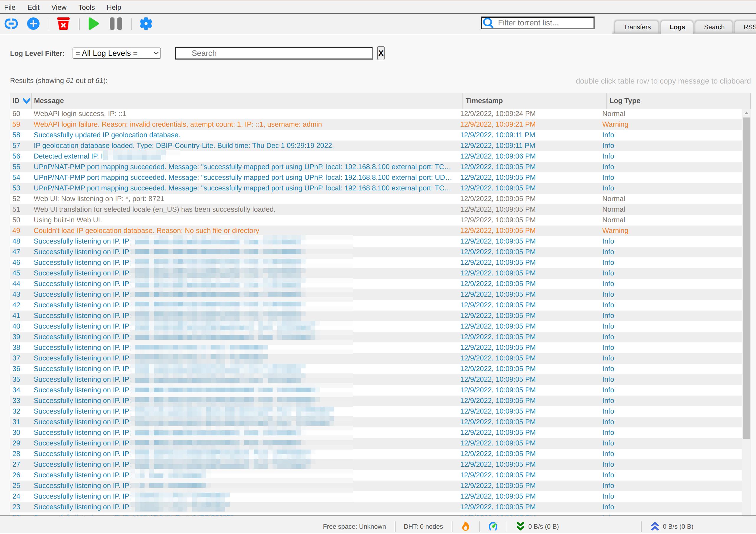Toggle sort order on ID column arrow

pyautogui.click(x=26, y=101)
